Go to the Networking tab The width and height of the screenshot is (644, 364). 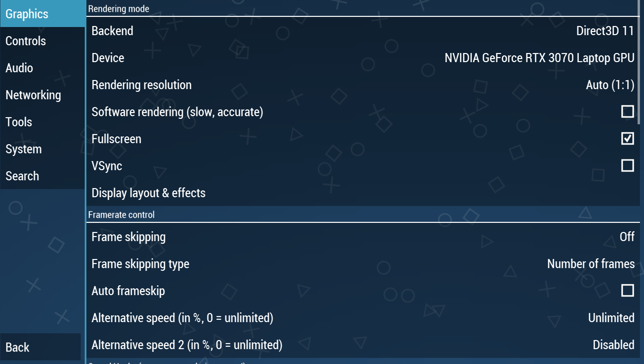point(33,95)
